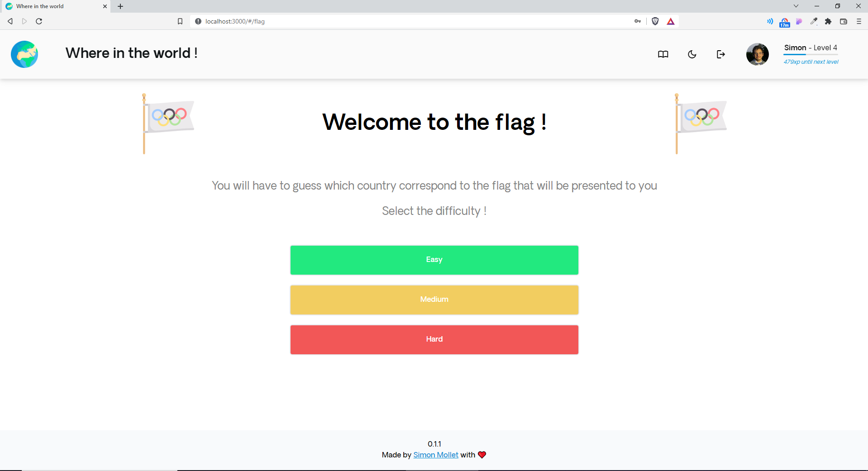
Task: Toggle dark mode with the moon icon
Action: (x=692, y=54)
